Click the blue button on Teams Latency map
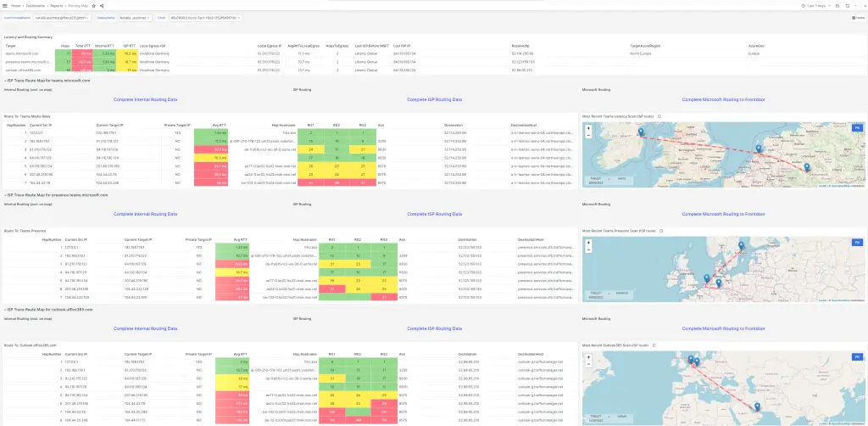 pos(857,128)
